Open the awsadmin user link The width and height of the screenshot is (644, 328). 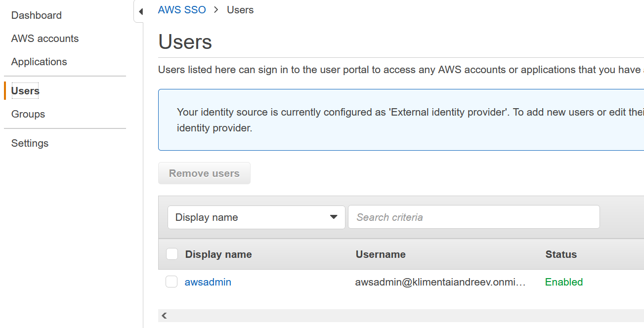pyautogui.click(x=208, y=282)
